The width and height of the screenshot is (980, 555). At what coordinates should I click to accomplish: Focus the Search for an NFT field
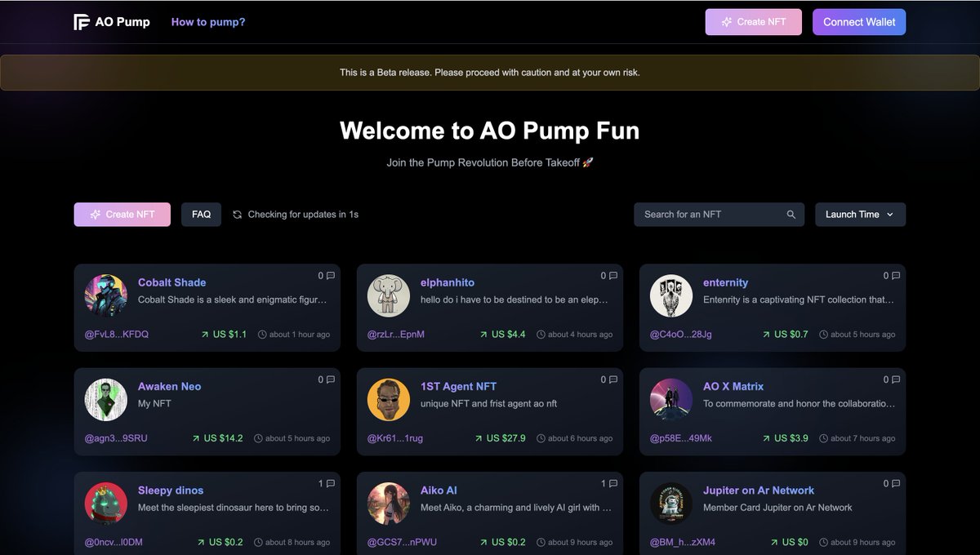[719, 215]
